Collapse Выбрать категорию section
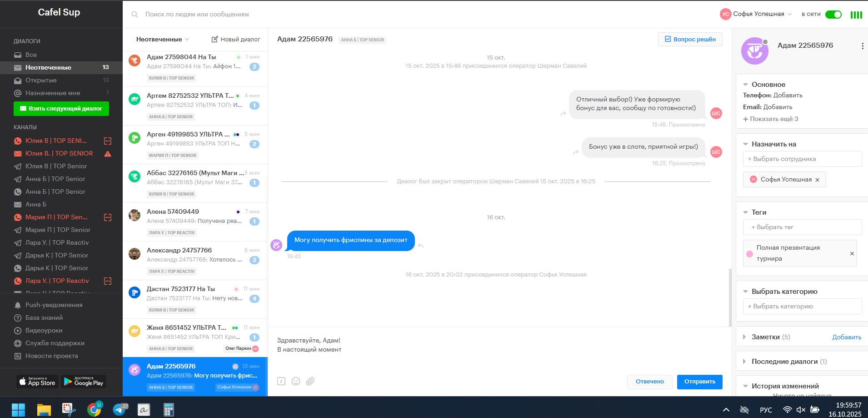 tap(745, 292)
